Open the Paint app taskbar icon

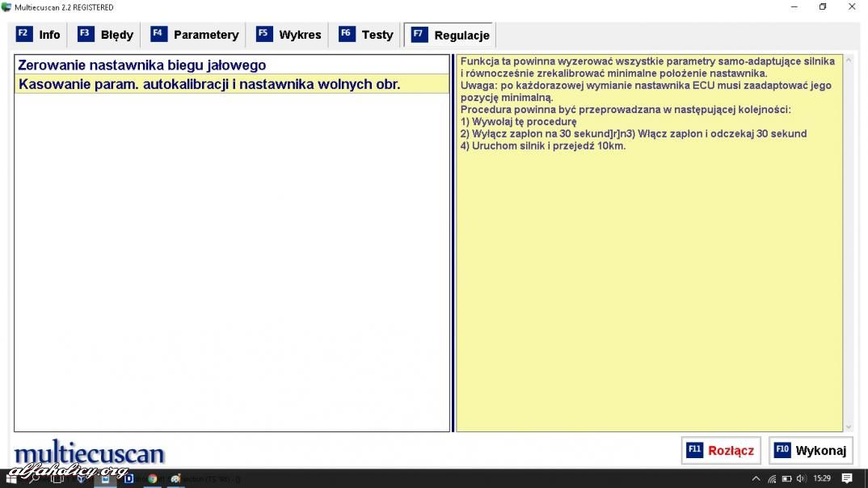click(x=175, y=478)
